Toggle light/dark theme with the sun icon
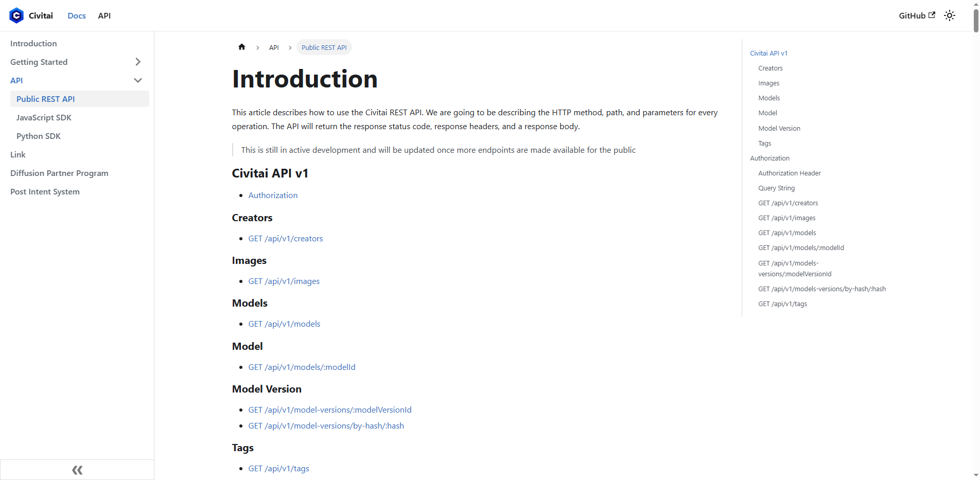Image resolution: width=980 pixels, height=480 pixels. click(x=950, y=15)
